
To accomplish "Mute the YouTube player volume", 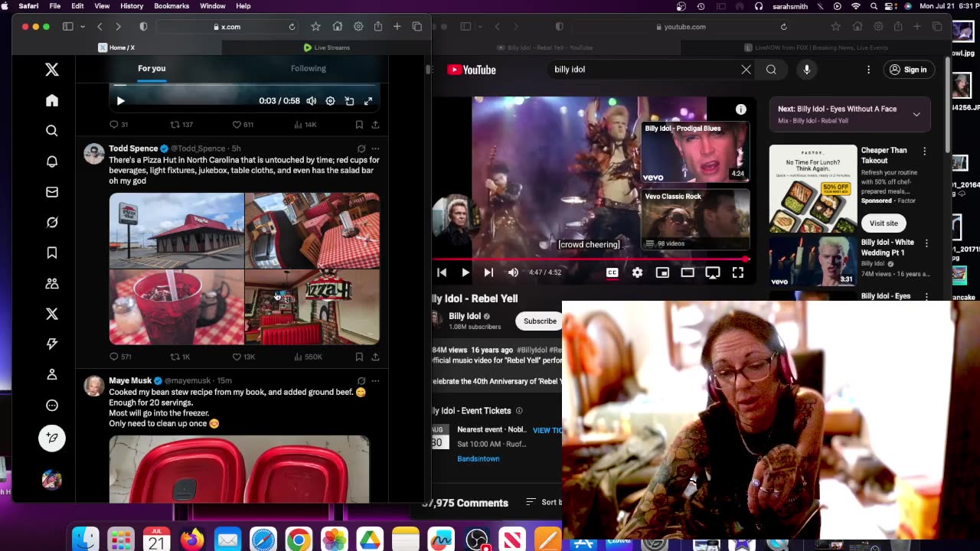I will click(513, 272).
